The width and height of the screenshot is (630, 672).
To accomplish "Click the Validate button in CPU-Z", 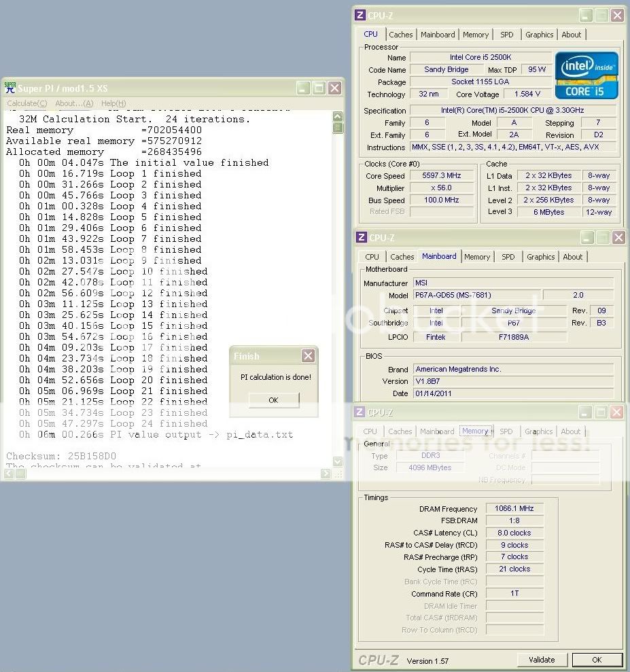I will click(542, 660).
